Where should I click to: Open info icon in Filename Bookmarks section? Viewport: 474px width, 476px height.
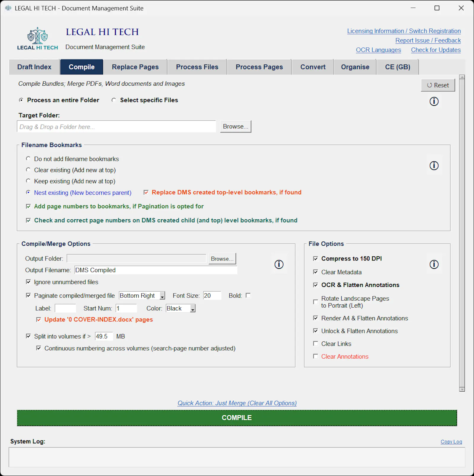click(x=434, y=165)
